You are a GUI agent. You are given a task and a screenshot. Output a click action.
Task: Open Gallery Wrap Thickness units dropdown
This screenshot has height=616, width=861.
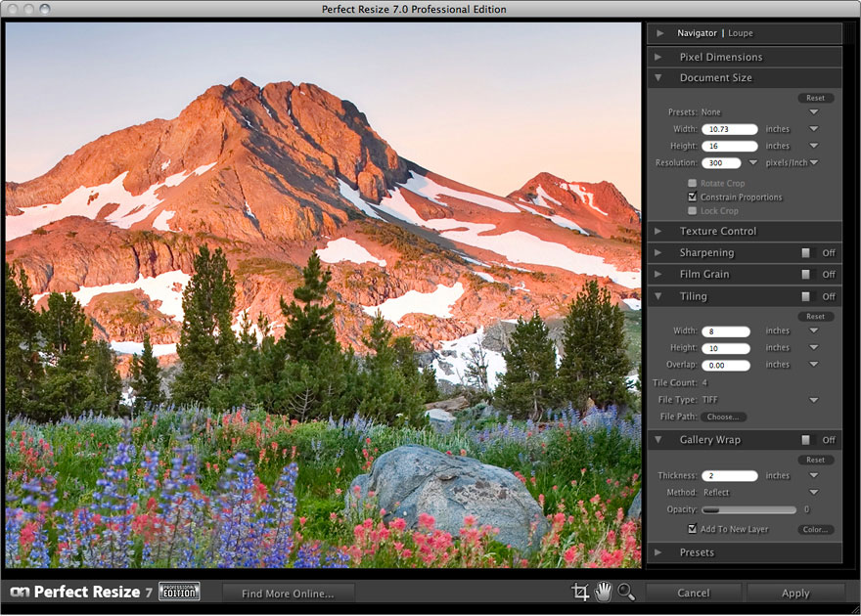point(814,475)
